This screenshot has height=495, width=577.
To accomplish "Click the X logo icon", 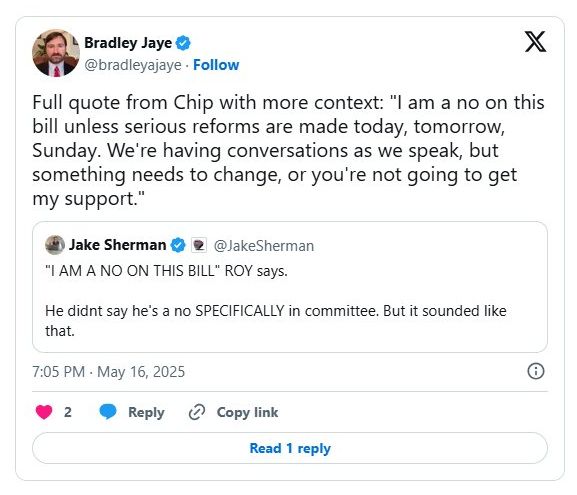I will (x=535, y=42).
